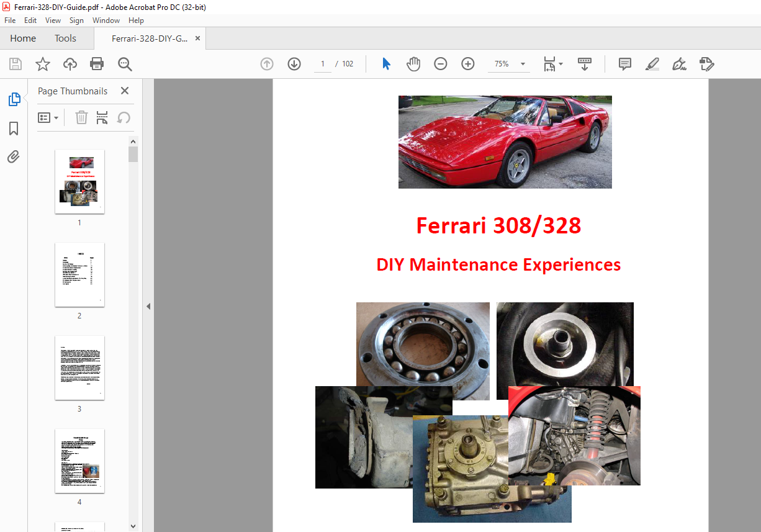Viewport: 761px width, 532px height.
Task: Rotate the page using thumbnail toolbar
Action: pyautogui.click(x=124, y=117)
